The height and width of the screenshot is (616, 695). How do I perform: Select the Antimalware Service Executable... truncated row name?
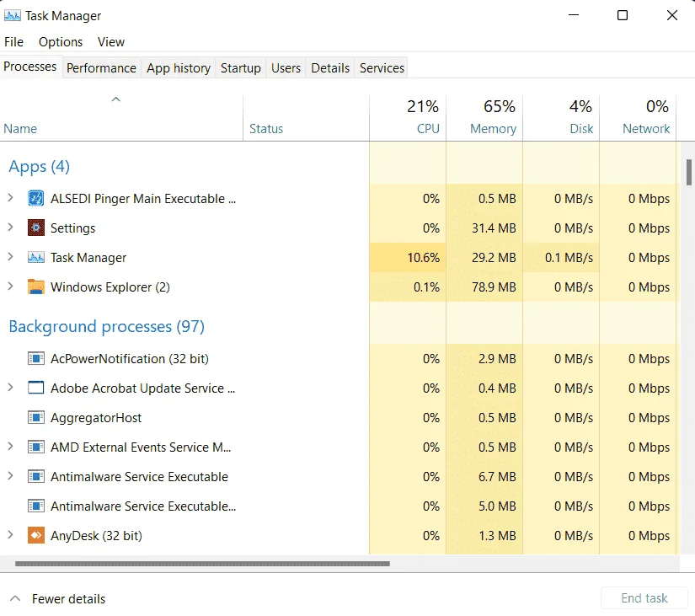point(143,506)
